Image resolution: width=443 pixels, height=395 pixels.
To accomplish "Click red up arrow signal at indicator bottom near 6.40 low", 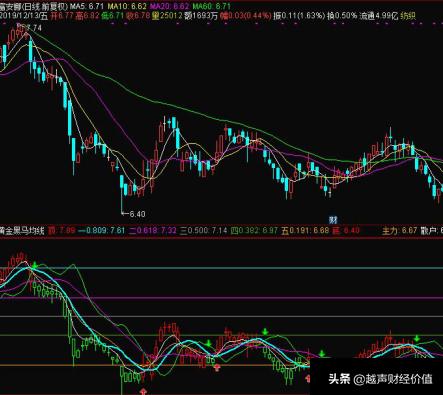I will (144, 391).
